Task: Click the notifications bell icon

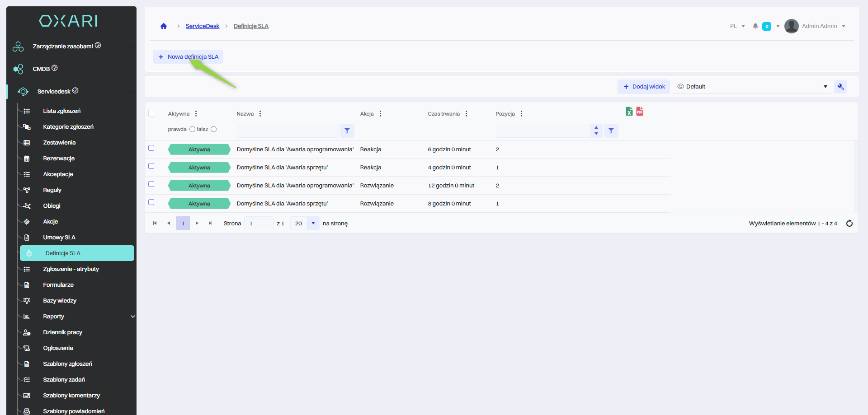Action: coord(755,26)
